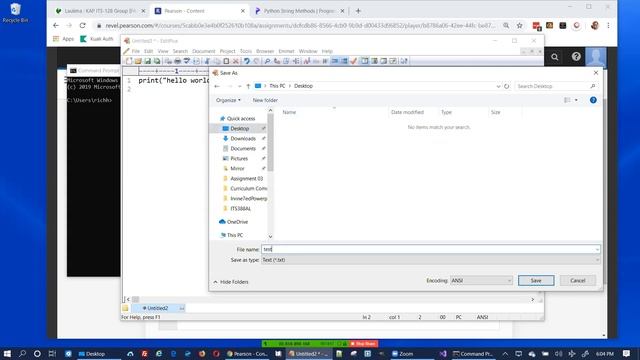This screenshot has width=640, height=360.
Task: Click the Cancel button
Action: (x=578, y=281)
